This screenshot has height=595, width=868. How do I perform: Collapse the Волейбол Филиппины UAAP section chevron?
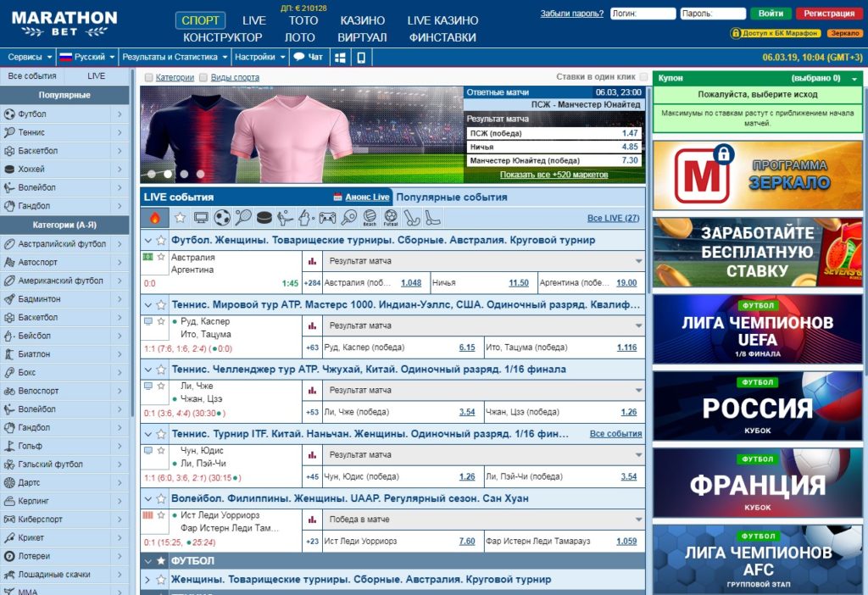[147, 498]
